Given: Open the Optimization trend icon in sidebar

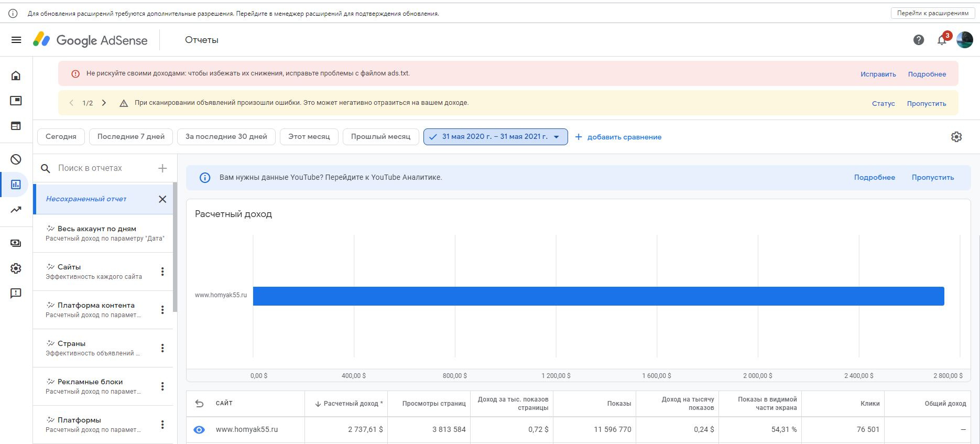Looking at the screenshot, I should tap(16, 210).
